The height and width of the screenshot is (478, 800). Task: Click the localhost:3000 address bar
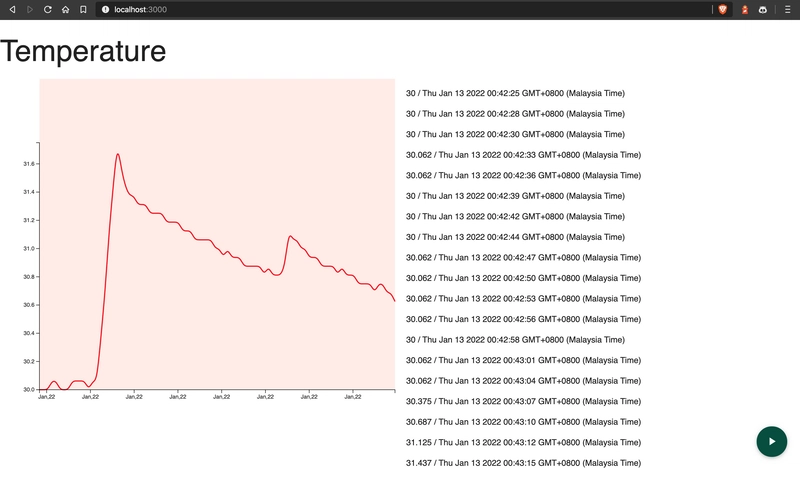point(403,9)
